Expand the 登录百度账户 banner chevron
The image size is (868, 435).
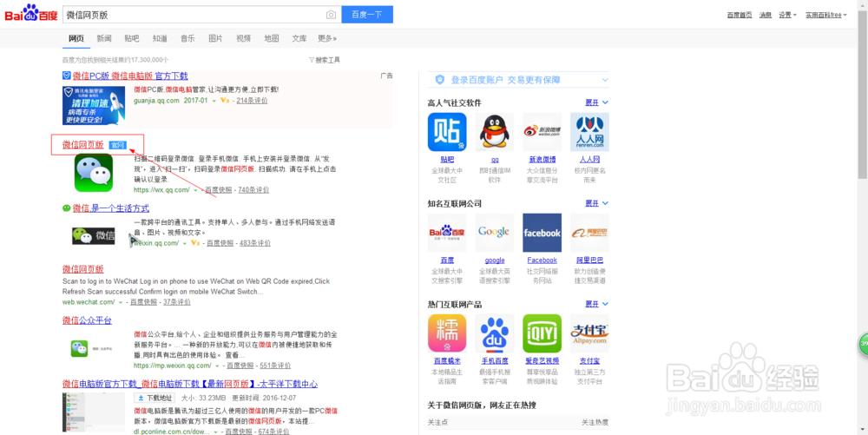point(604,80)
